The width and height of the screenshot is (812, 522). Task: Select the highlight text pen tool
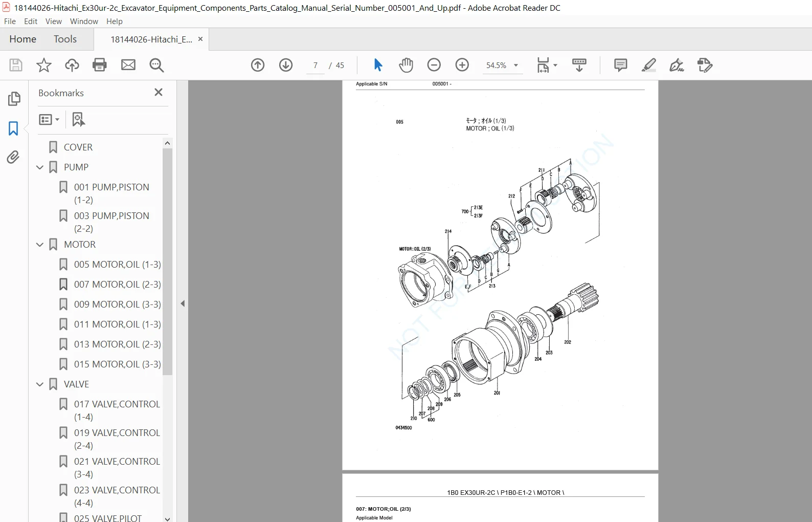click(x=649, y=65)
